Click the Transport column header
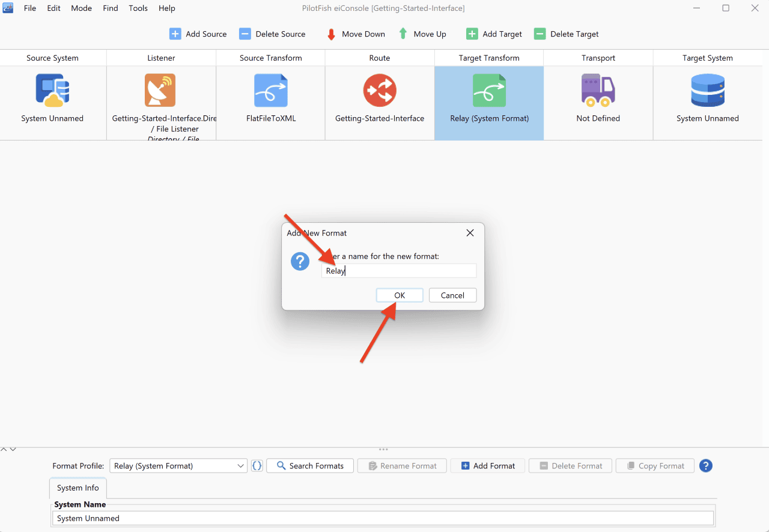 [x=598, y=58]
